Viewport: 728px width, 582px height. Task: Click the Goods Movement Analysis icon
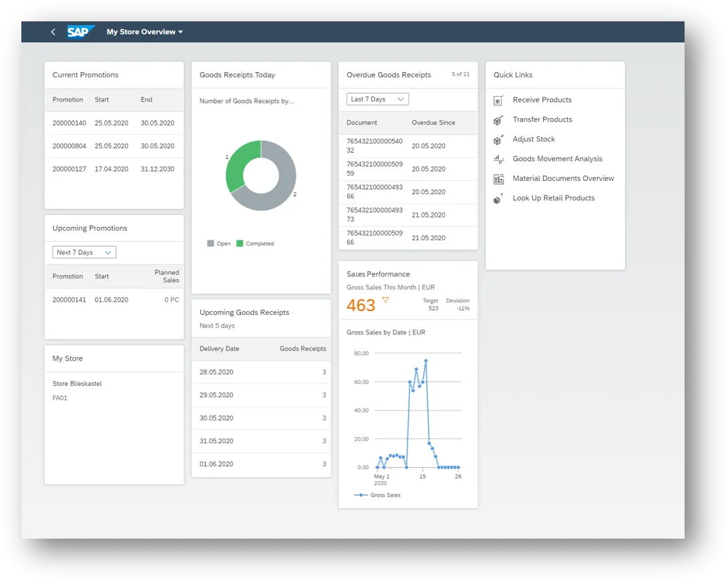498,160
